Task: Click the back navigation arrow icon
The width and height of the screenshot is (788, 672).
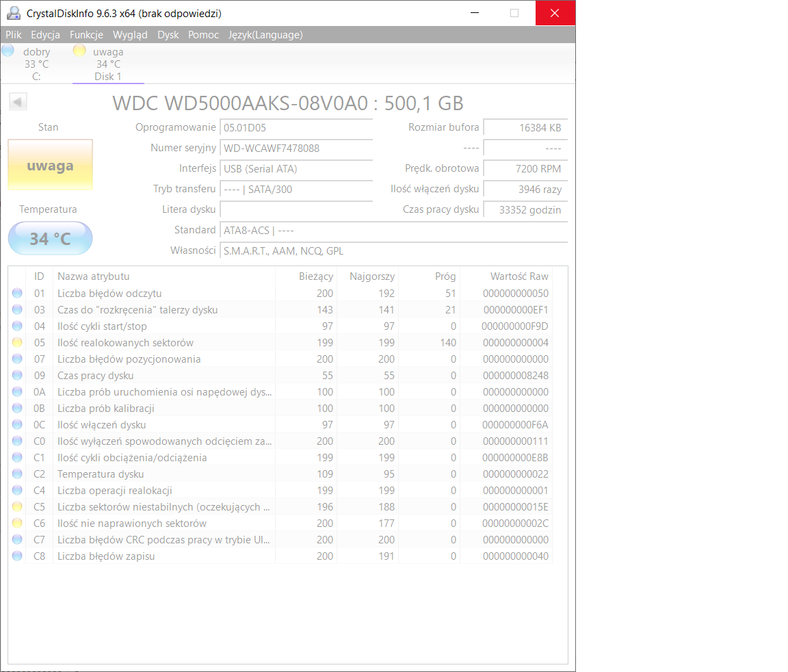Action: (18, 101)
